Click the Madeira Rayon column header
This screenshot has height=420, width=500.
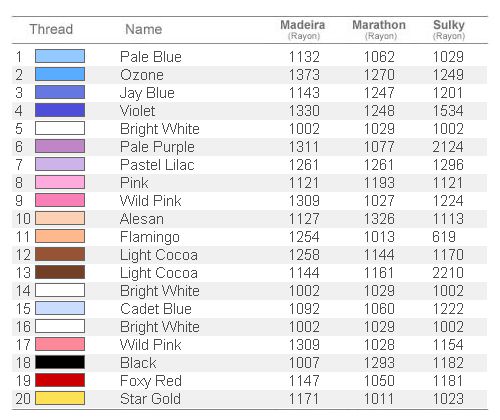point(303,29)
